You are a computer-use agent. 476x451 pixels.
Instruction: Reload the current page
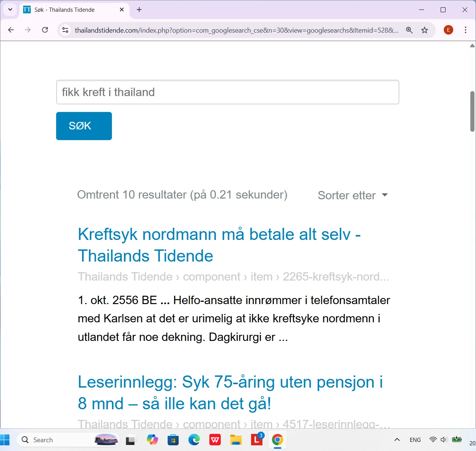(45, 30)
